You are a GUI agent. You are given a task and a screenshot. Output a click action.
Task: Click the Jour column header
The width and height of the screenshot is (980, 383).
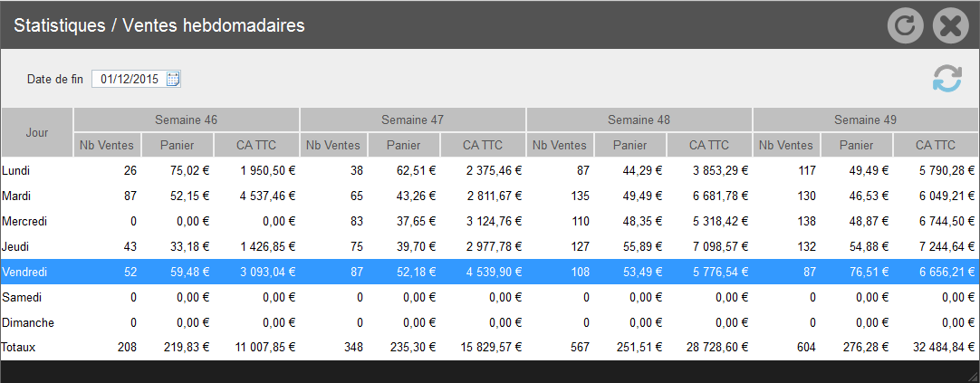click(x=37, y=132)
